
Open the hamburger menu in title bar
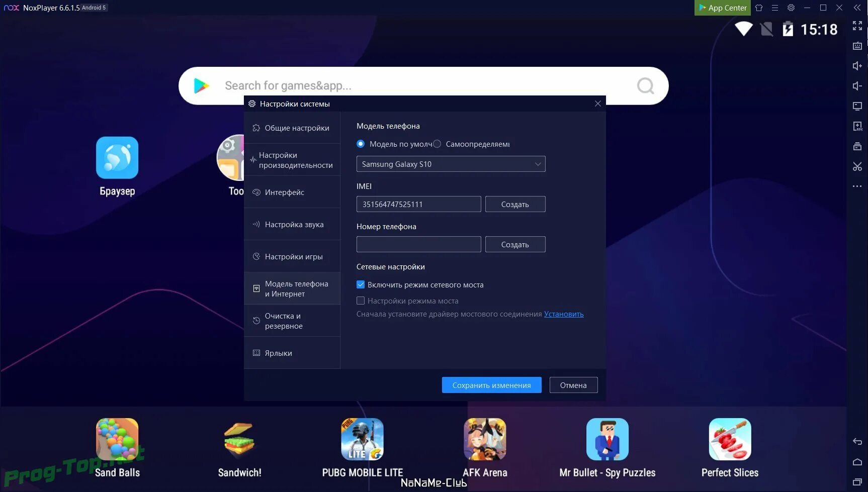[775, 8]
